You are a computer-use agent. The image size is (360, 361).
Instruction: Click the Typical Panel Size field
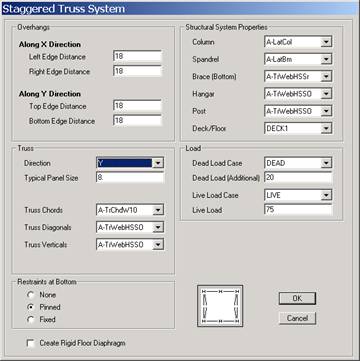click(130, 178)
